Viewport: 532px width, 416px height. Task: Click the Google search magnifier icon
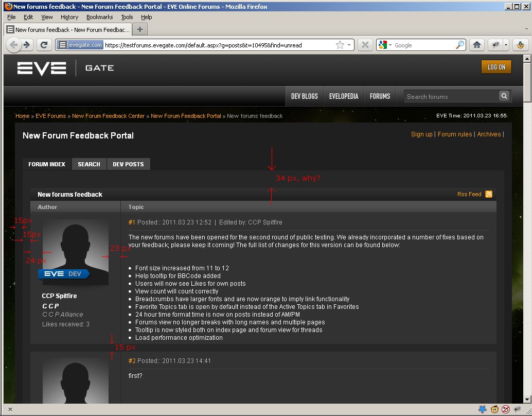[x=460, y=45]
